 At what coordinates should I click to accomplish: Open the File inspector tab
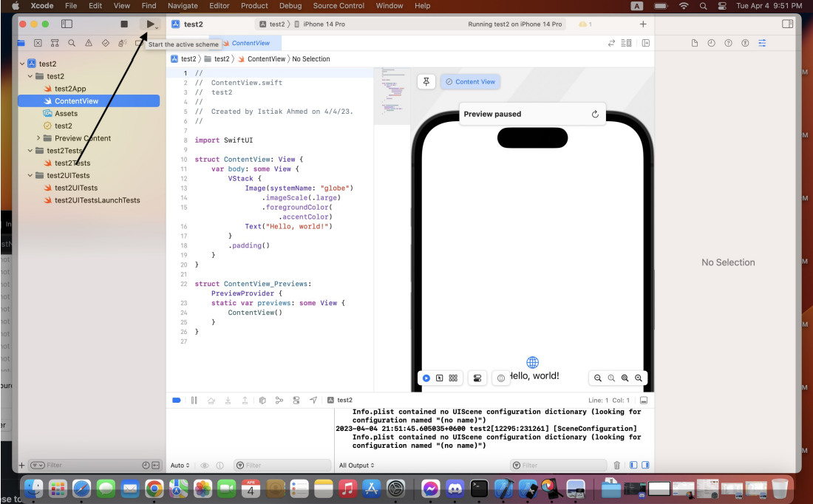pyautogui.click(x=695, y=43)
